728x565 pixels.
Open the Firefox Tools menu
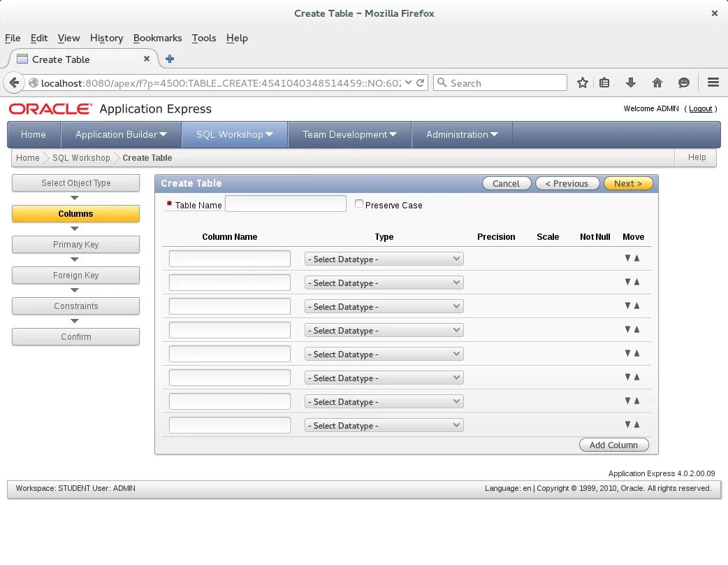point(204,38)
